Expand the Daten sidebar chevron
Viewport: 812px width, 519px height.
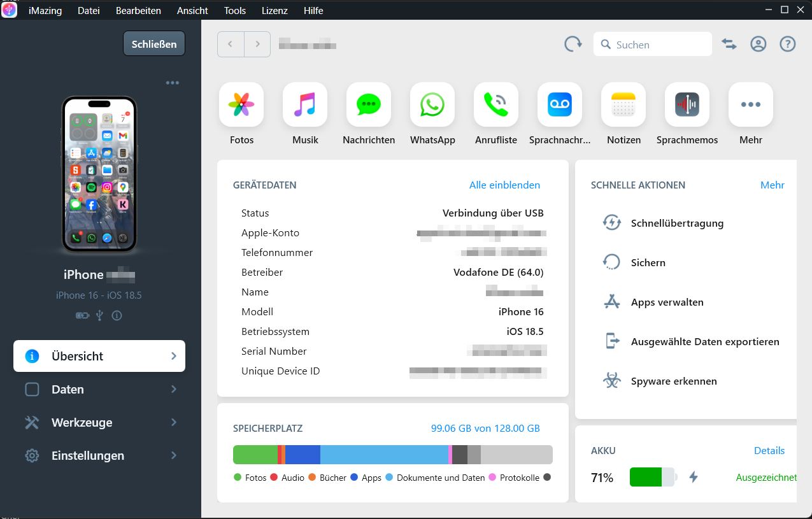tap(173, 389)
